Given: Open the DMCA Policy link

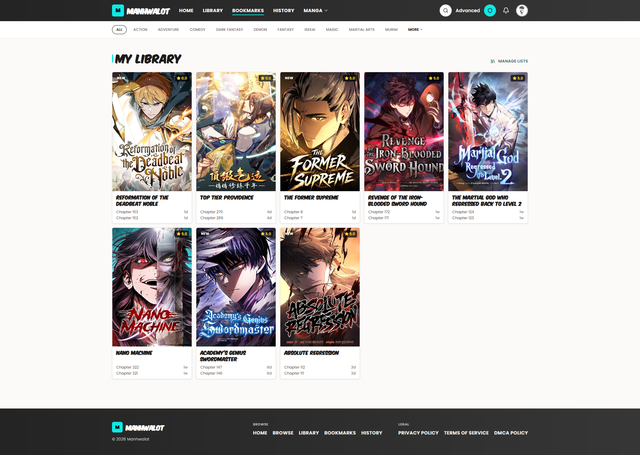Looking at the screenshot, I should click(511, 433).
